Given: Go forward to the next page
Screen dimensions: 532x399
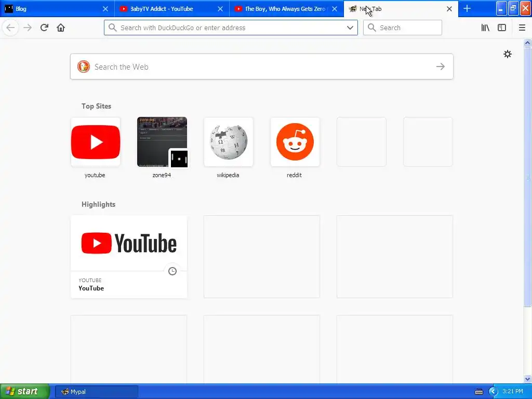Looking at the screenshot, I should coord(28,28).
